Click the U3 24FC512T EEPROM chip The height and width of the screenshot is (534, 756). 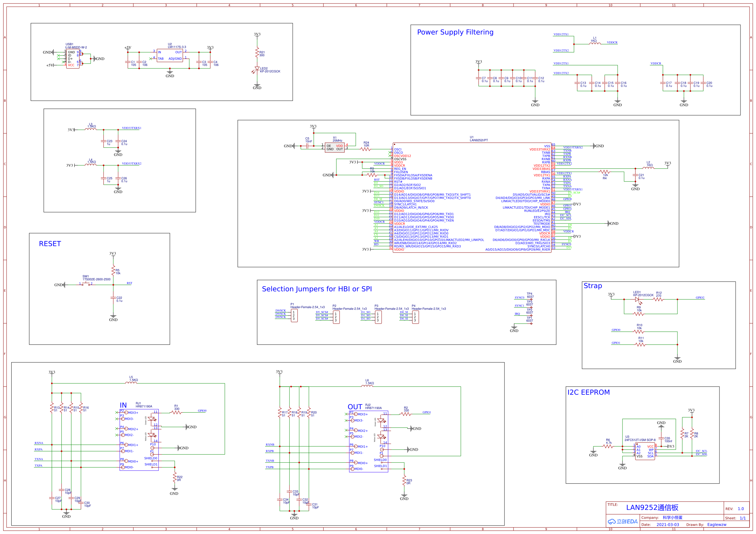tap(645, 451)
